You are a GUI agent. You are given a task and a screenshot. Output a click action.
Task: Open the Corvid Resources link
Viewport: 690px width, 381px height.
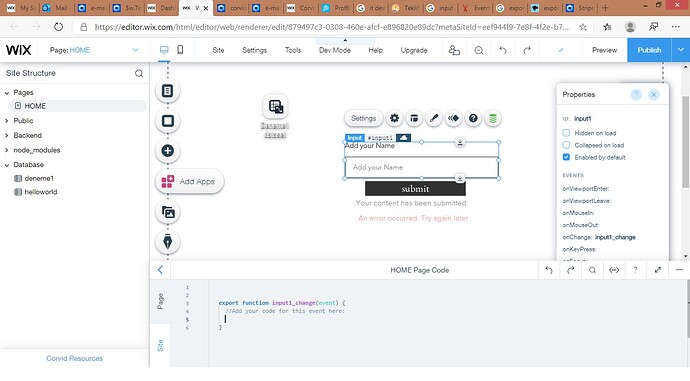pos(74,359)
